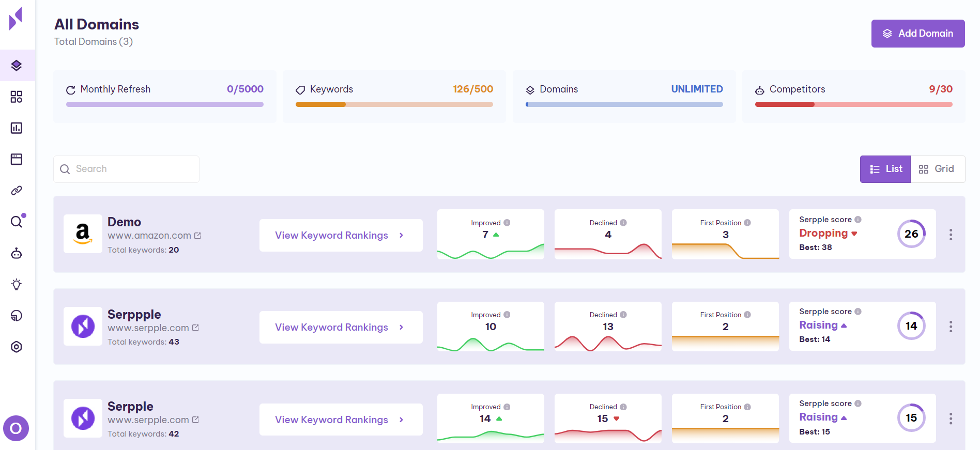Click the info icon next to Improved in the Serppple row
Viewport: 980px width, 450px height.
pyautogui.click(x=507, y=315)
